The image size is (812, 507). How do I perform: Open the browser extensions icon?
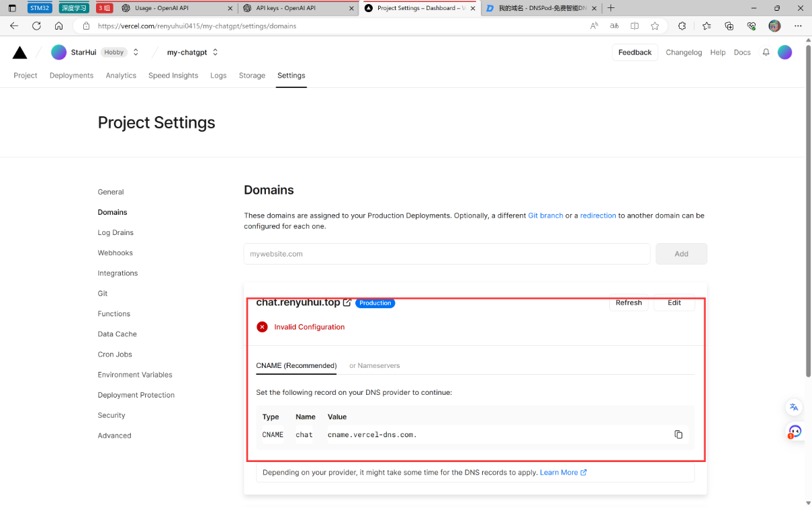pyautogui.click(x=682, y=26)
